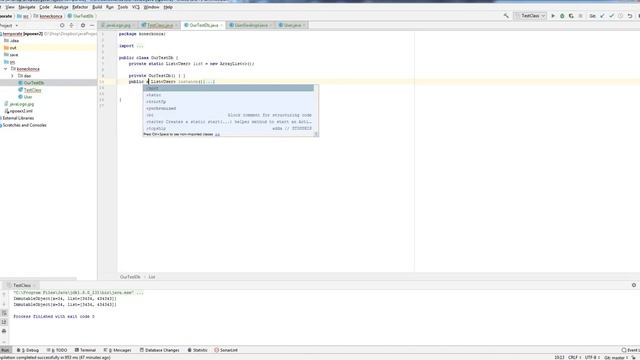Click the OurTestDb breadcrumb in navigation bar
The height and width of the screenshot is (360, 640).
click(x=80, y=16)
